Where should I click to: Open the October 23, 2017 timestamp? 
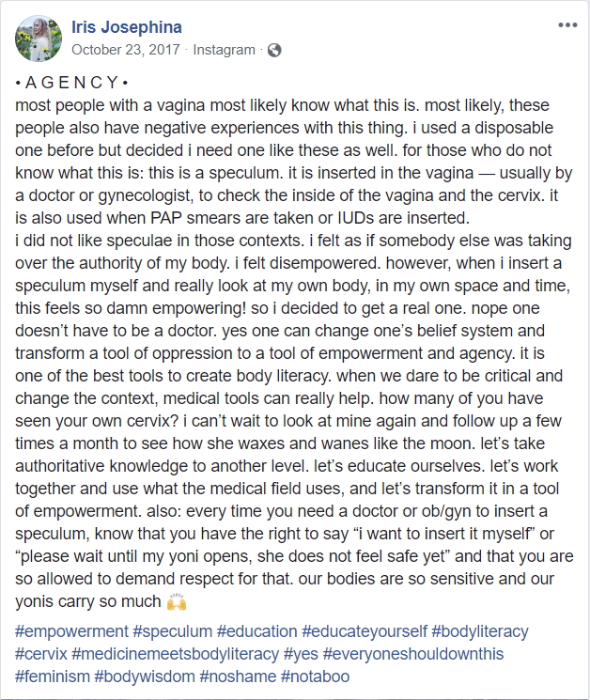click(x=126, y=50)
